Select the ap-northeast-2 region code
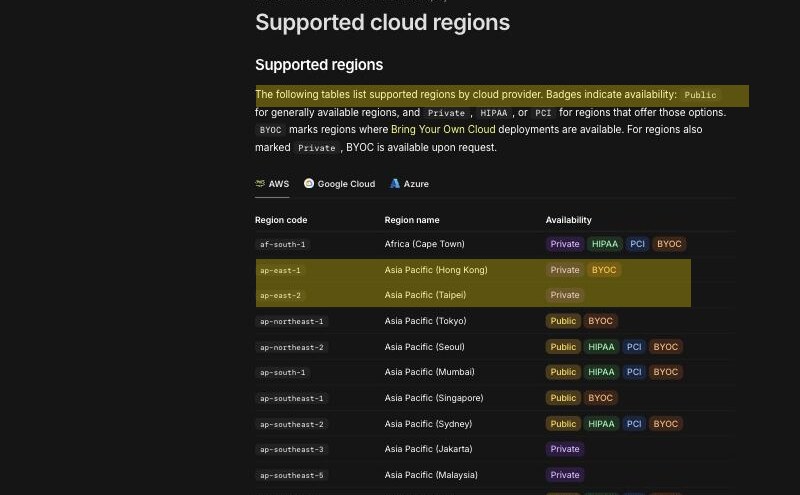 [292, 348]
